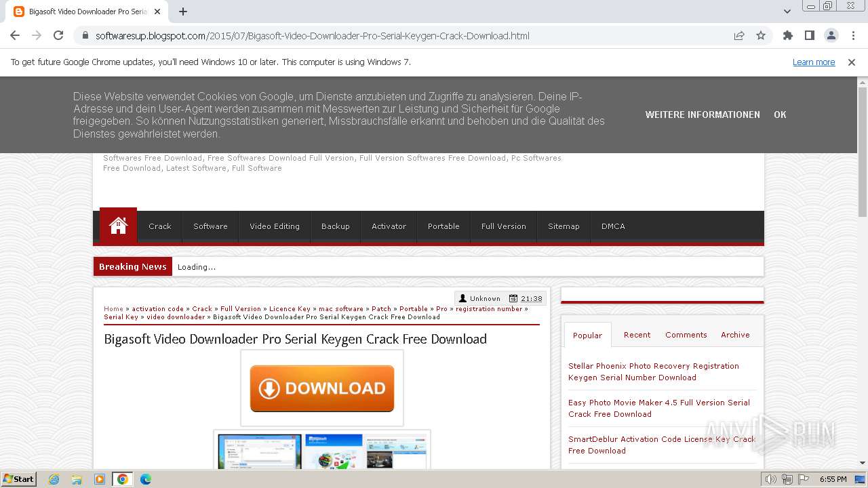Viewport: 868px width, 488px height.
Task: Open the Chrome profile avatar
Action: point(831,36)
